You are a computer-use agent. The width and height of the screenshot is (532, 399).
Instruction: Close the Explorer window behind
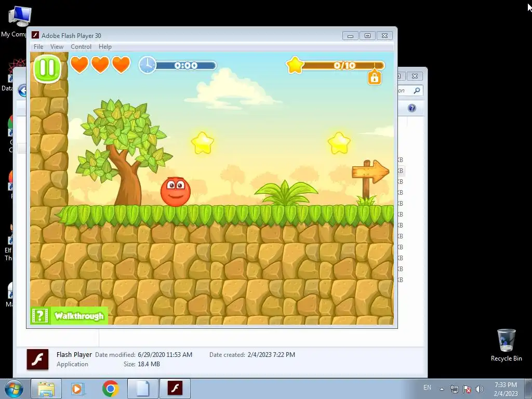point(415,76)
